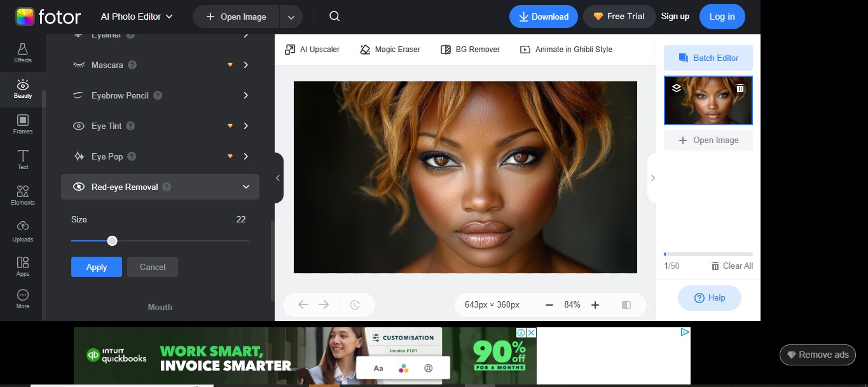
Task: Expand the AI Photo Editor dropdown
Action: (x=136, y=17)
